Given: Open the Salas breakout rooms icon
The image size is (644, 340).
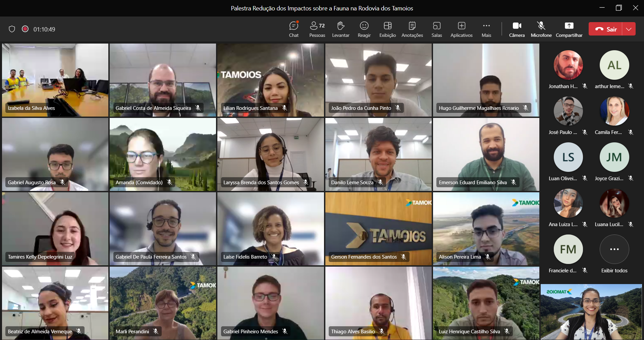Looking at the screenshot, I should [436, 29].
